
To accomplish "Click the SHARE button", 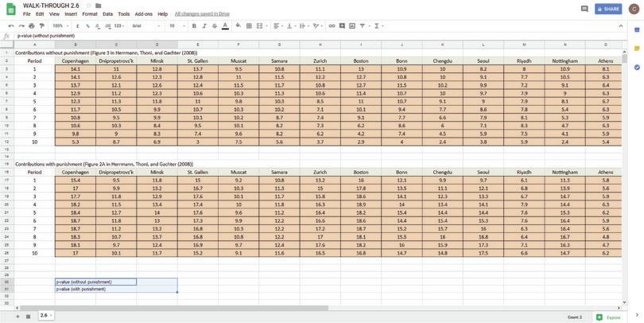I will pos(608,9).
